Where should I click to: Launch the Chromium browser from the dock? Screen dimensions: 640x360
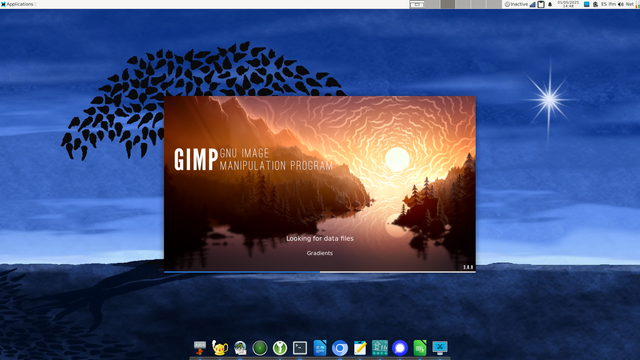(340, 348)
